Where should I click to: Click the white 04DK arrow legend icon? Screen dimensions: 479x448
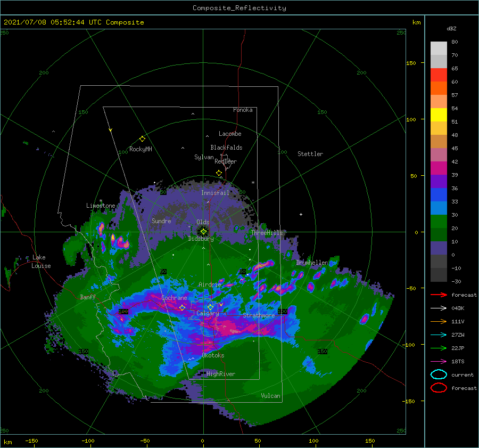coord(439,308)
